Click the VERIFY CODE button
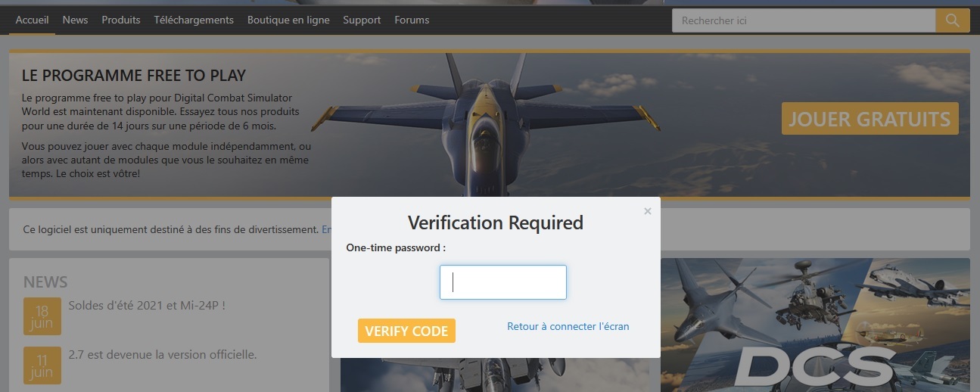 (x=406, y=331)
